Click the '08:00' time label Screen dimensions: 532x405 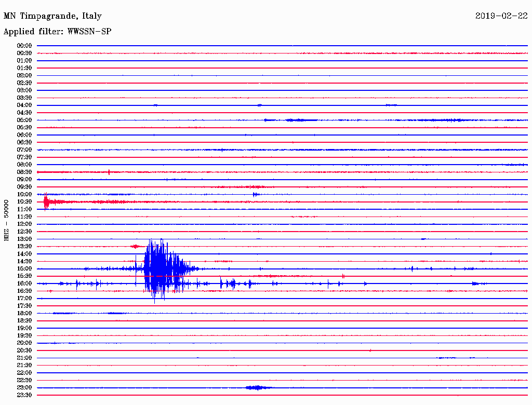click(x=24, y=165)
